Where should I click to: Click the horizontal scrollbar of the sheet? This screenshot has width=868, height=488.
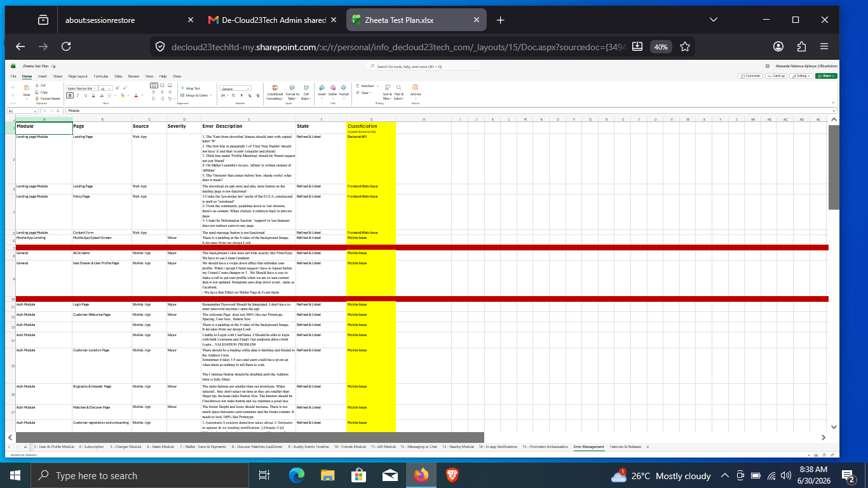[x=250, y=437]
